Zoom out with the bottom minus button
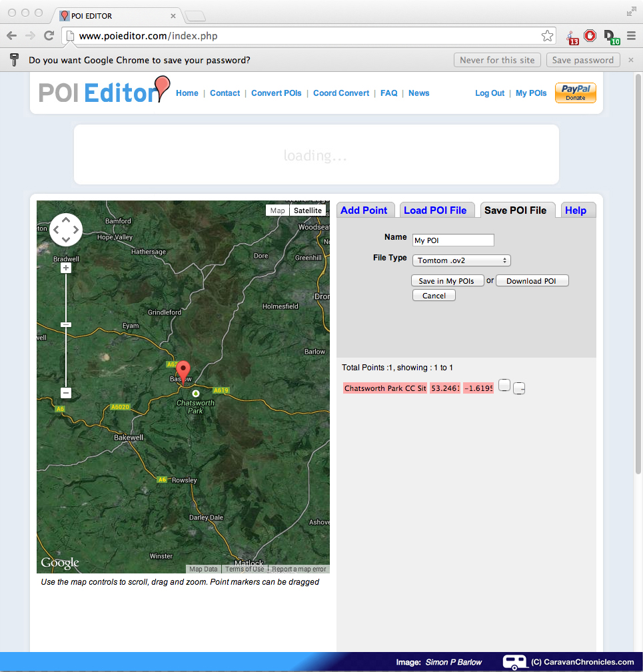 click(x=66, y=393)
